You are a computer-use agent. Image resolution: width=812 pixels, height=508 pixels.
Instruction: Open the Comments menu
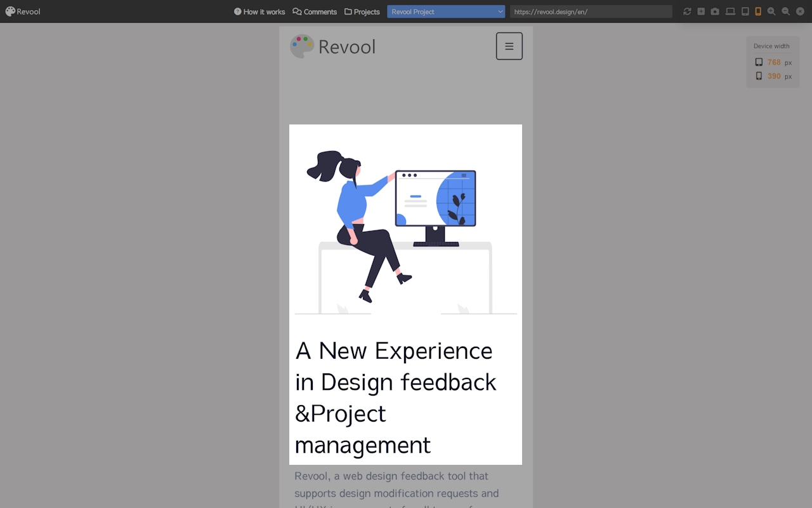coord(315,11)
